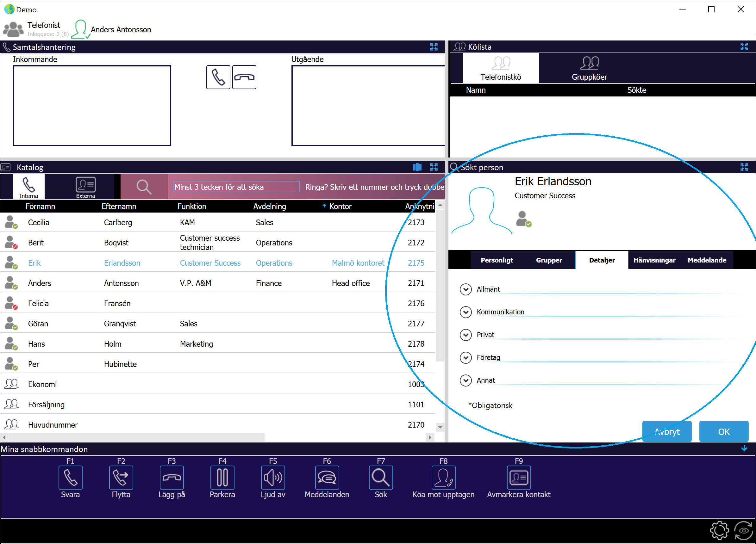Click the Katalog search magnifier icon
The height and width of the screenshot is (544, 756).
(144, 187)
